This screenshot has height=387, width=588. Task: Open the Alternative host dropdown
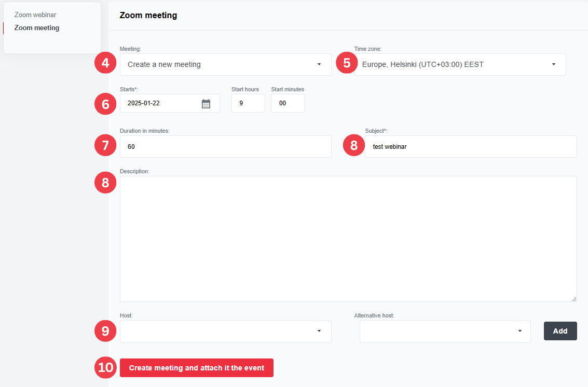point(445,331)
